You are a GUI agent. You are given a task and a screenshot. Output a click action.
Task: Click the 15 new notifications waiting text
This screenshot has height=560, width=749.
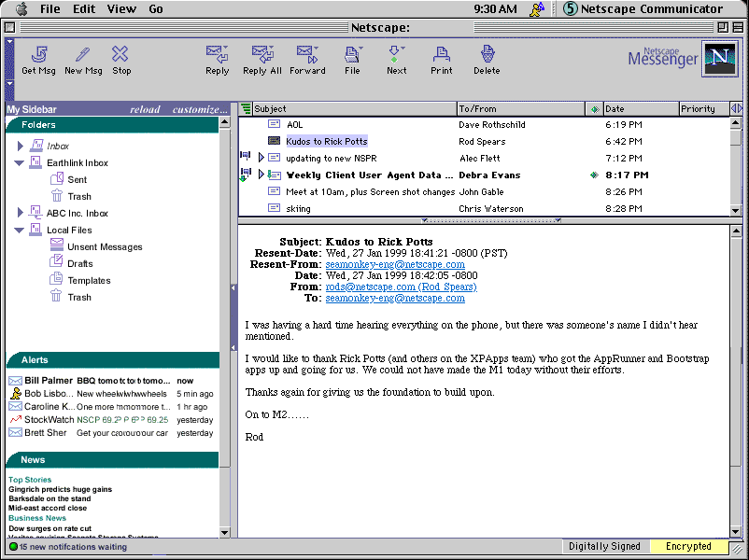73,547
